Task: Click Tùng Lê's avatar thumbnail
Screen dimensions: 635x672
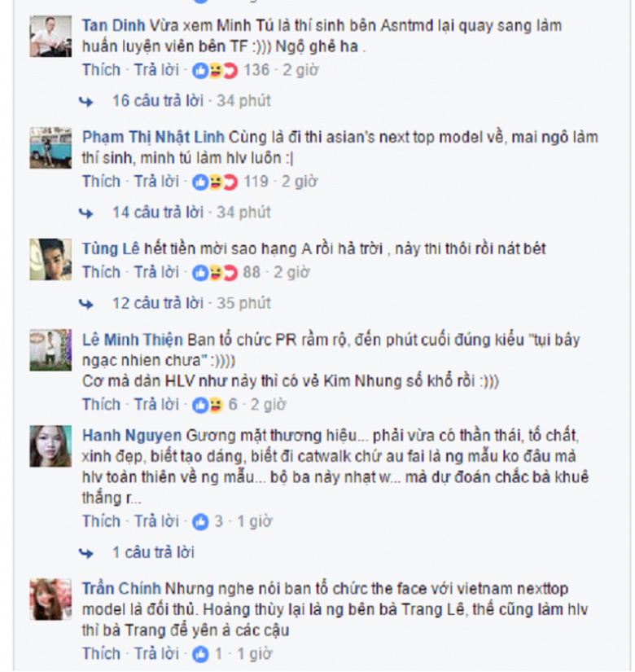Action: pos(50,260)
